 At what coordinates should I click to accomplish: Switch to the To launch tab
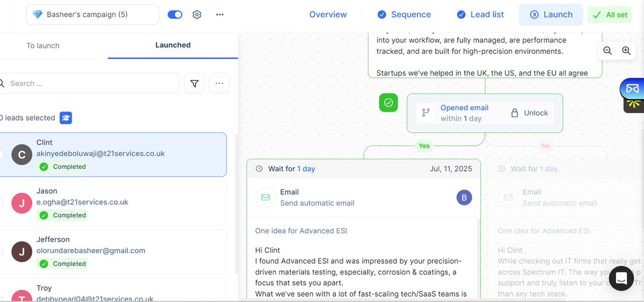coord(43,46)
